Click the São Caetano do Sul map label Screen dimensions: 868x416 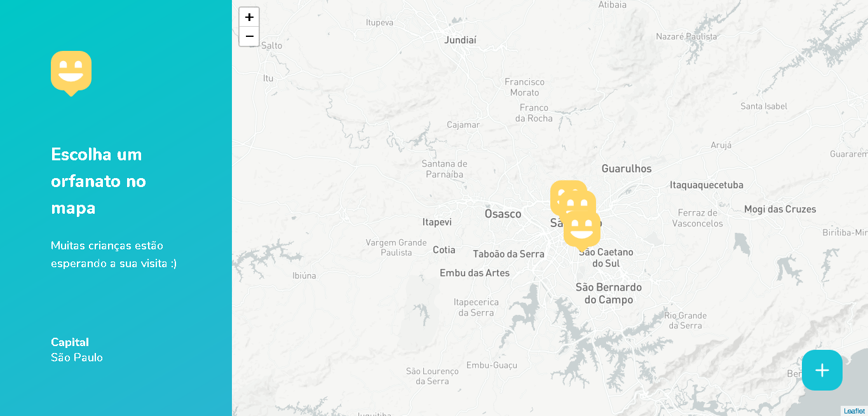pyautogui.click(x=606, y=258)
